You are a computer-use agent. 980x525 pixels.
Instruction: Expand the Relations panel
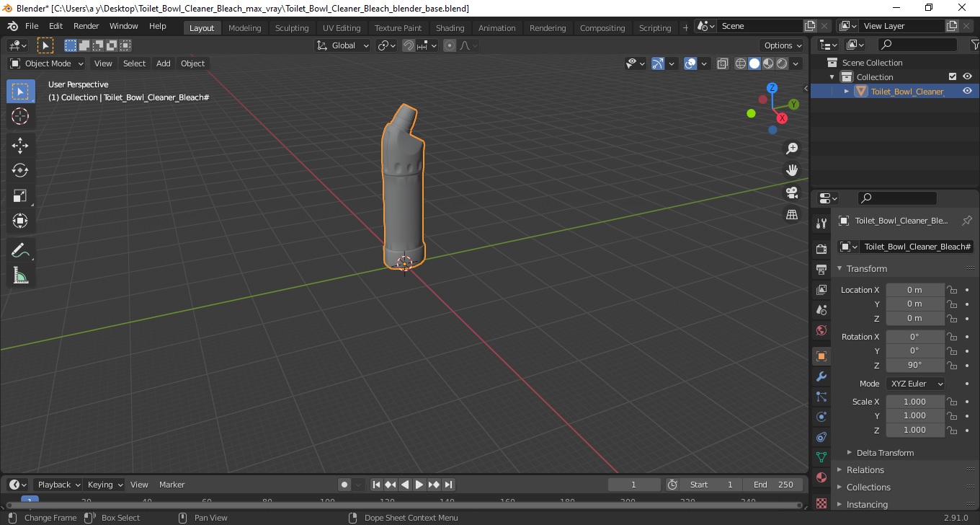coord(865,469)
